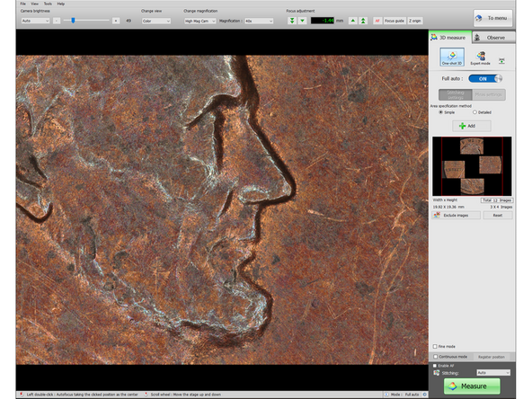This screenshot has height=399, width=532.
Task: Select Expert mode icon
Action: [x=480, y=58]
